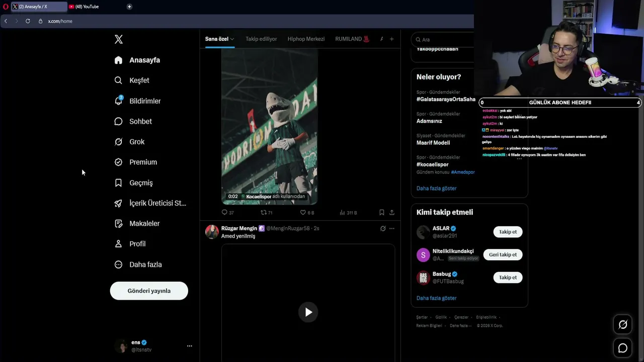Open the Reklam Bilgileri footer link

click(429, 325)
